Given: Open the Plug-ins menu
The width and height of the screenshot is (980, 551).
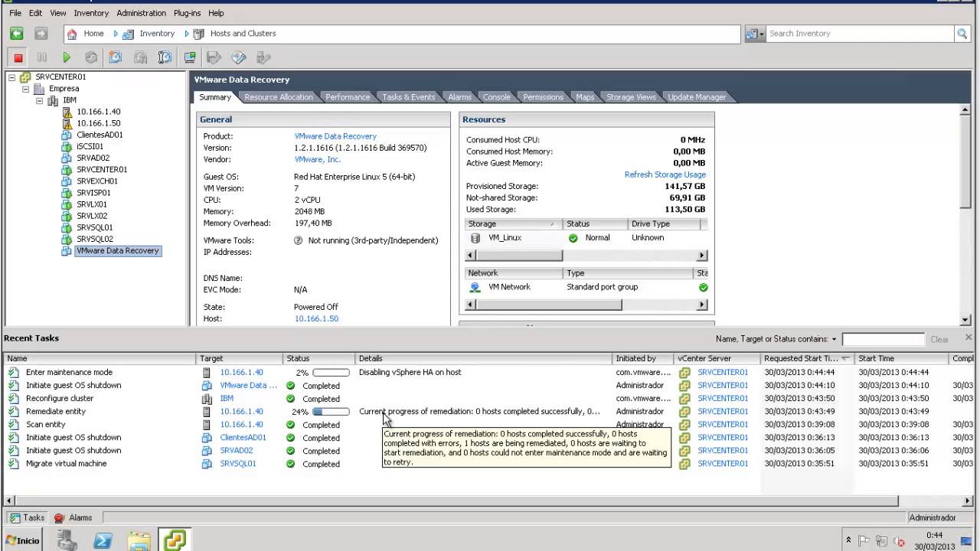Looking at the screenshot, I should coord(187,13).
